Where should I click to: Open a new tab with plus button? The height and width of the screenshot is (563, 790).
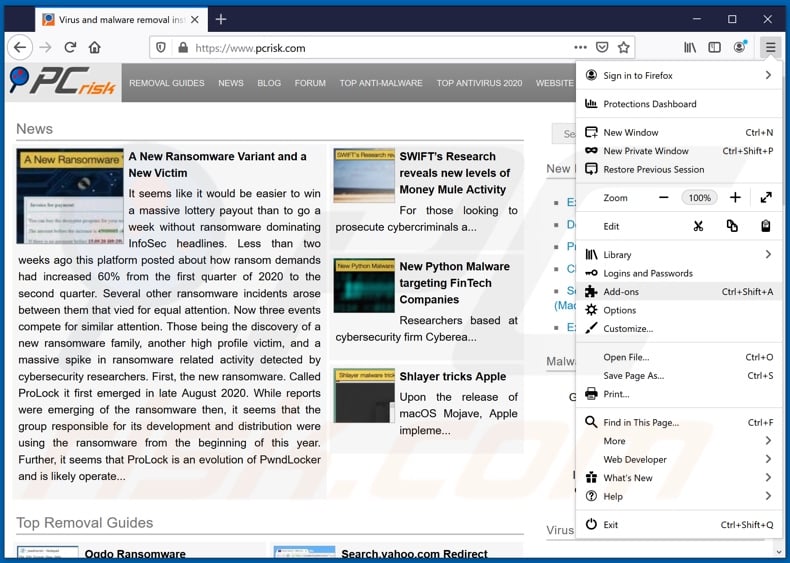[x=221, y=20]
